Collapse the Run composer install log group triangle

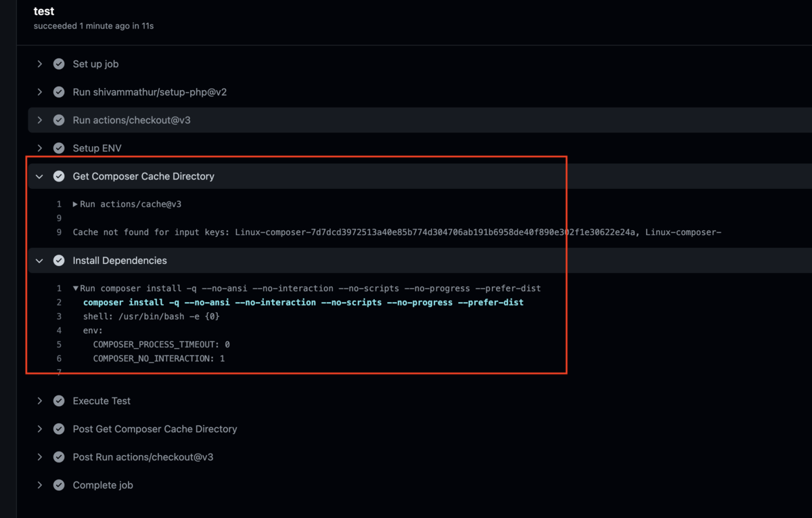(76, 288)
